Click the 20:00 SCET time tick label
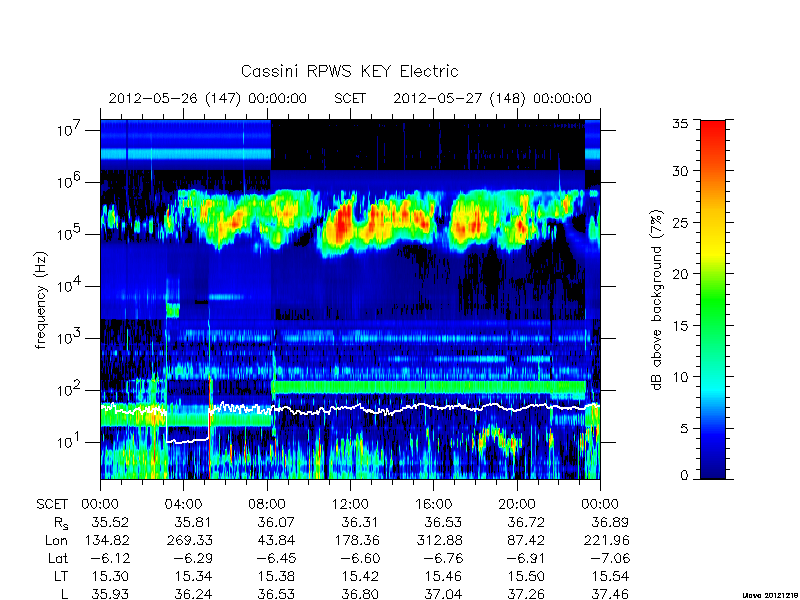Image resolution: width=800 pixels, height=600 pixels. tap(517, 504)
